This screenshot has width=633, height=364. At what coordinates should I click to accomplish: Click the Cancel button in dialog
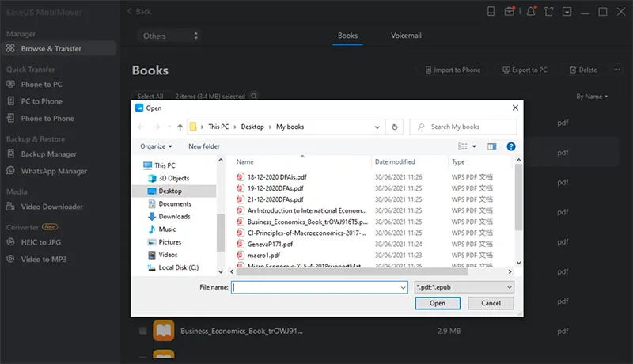491,303
